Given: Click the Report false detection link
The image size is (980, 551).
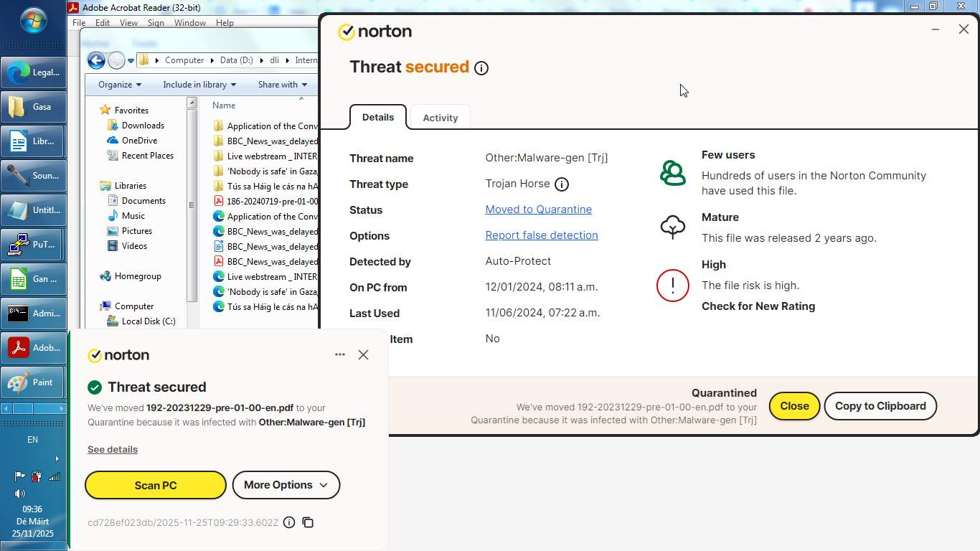Looking at the screenshot, I should tap(542, 235).
